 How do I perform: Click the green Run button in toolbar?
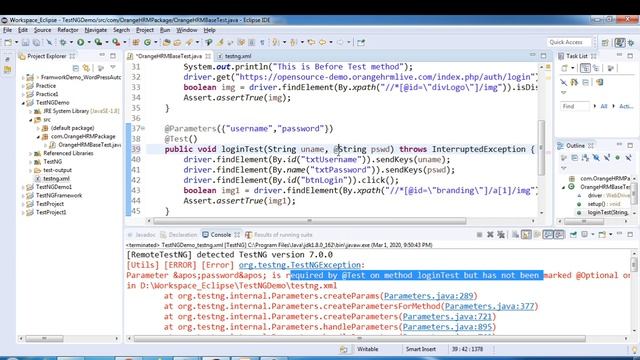point(81,42)
